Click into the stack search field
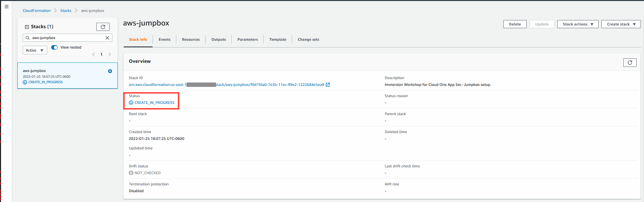This screenshot has height=202, width=644. [67, 38]
